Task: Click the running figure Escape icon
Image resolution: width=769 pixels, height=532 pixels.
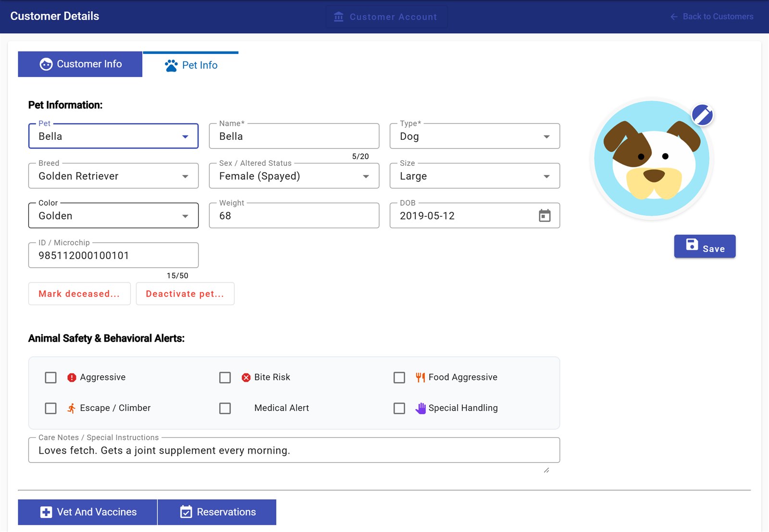Action: point(72,408)
